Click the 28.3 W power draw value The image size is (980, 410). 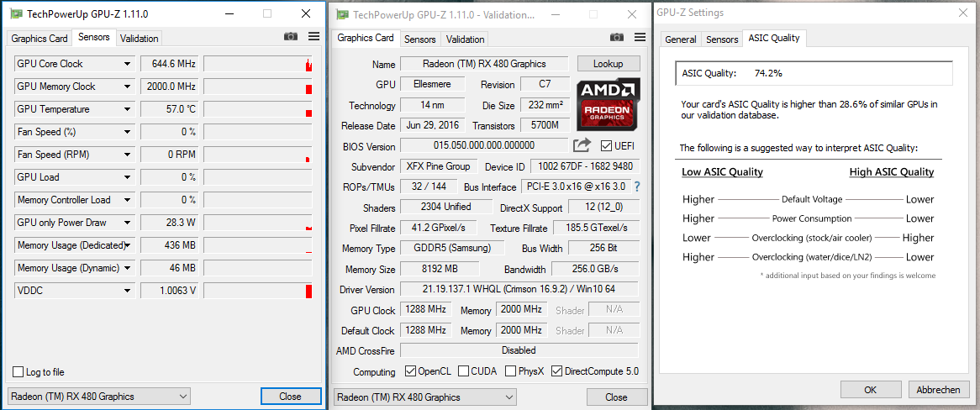point(169,223)
